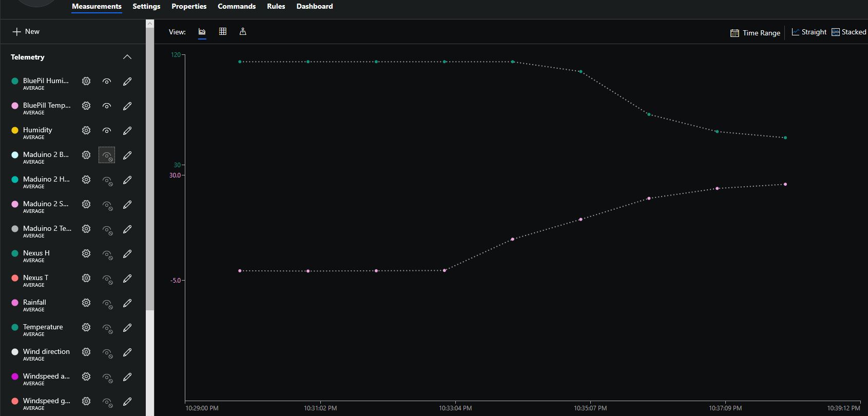
Task: Edit the Temperature telemetry entry
Action: click(x=127, y=327)
